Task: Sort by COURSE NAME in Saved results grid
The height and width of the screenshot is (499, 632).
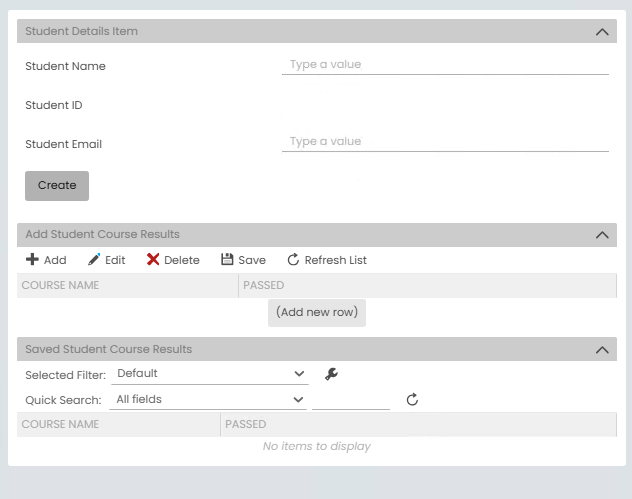Action: coord(118,424)
